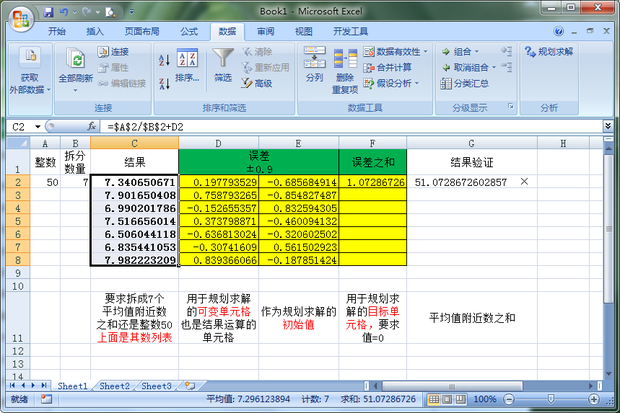Viewport: 620px width, 413px height.
Task: Open 高级 advanced filter
Action: tap(257, 83)
